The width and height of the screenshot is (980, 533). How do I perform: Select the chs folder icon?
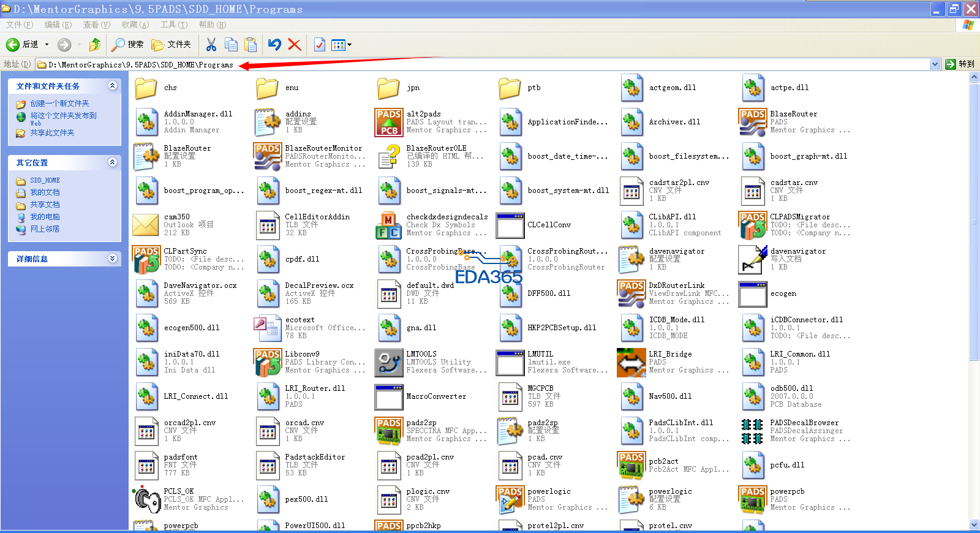146,88
